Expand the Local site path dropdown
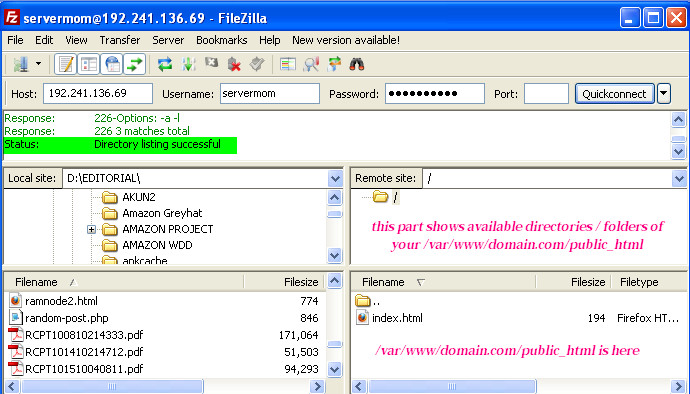This screenshot has height=394, width=690. click(x=335, y=178)
